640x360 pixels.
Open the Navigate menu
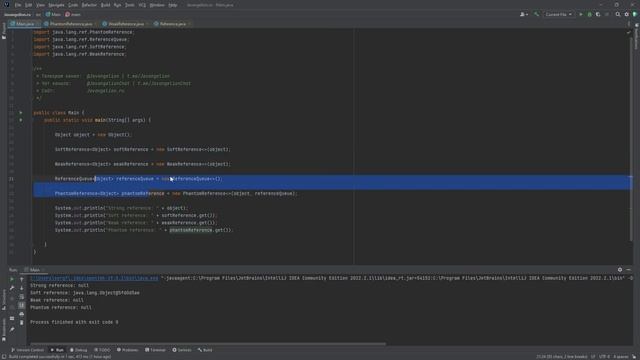tap(56, 5)
